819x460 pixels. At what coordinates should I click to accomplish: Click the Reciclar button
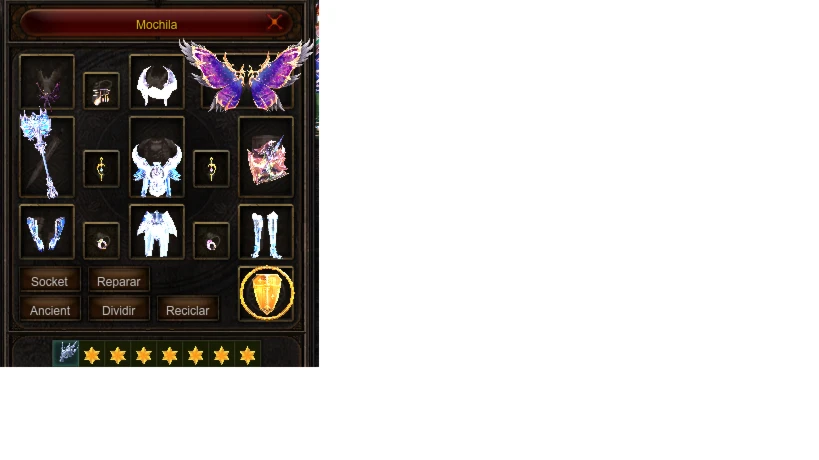coord(188,310)
